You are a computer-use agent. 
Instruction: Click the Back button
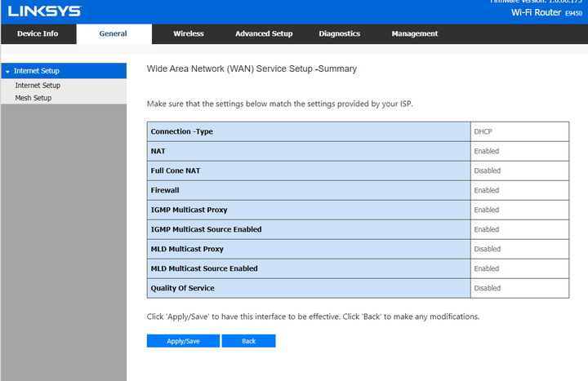click(248, 341)
